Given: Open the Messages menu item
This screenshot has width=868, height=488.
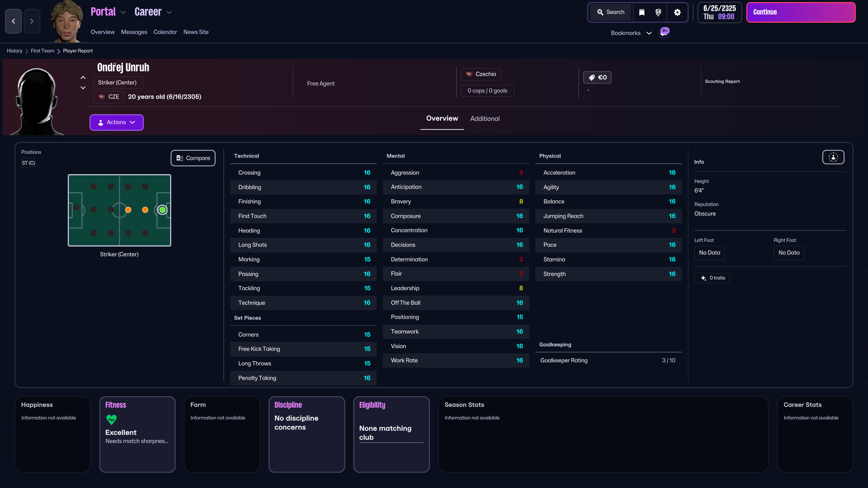Looking at the screenshot, I should [134, 32].
